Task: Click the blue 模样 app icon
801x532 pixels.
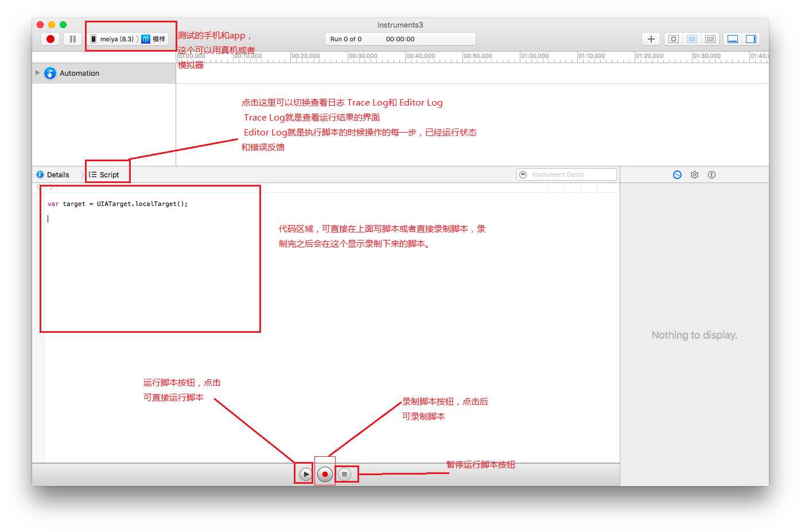Action: click(146, 39)
